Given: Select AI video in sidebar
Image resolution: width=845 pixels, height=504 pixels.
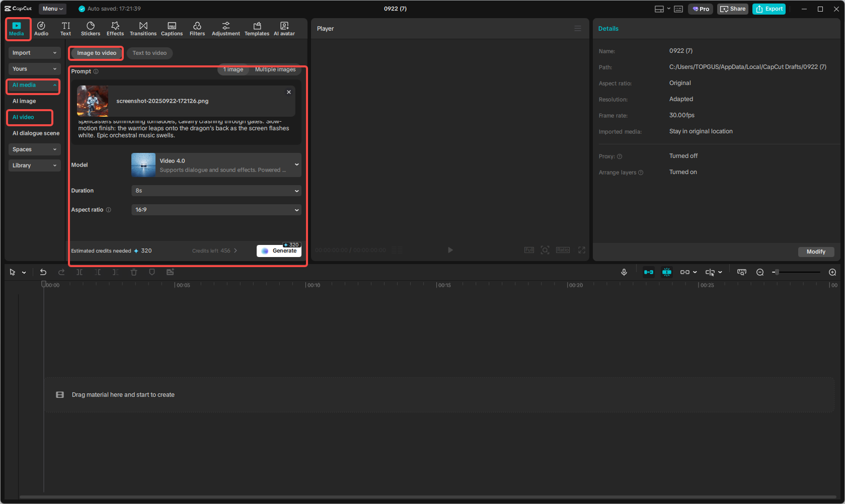Looking at the screenshot, I should click(23, 117).
